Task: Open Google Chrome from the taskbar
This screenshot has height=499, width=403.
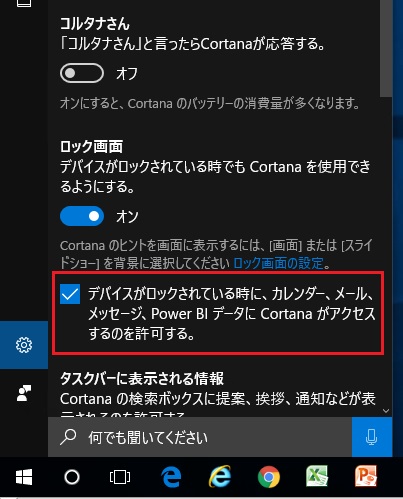Action: pos(269,477)
